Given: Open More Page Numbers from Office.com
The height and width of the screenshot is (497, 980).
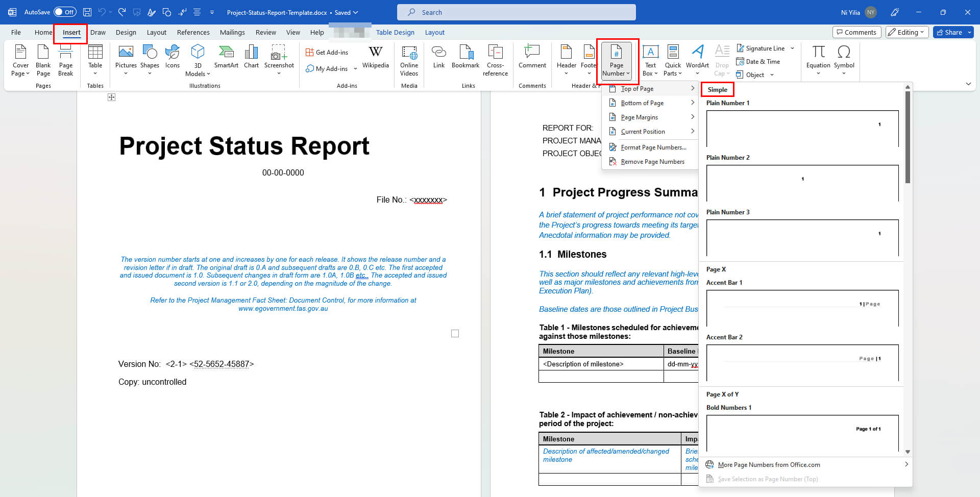Looking at the screenshot, I should point(769,464).
